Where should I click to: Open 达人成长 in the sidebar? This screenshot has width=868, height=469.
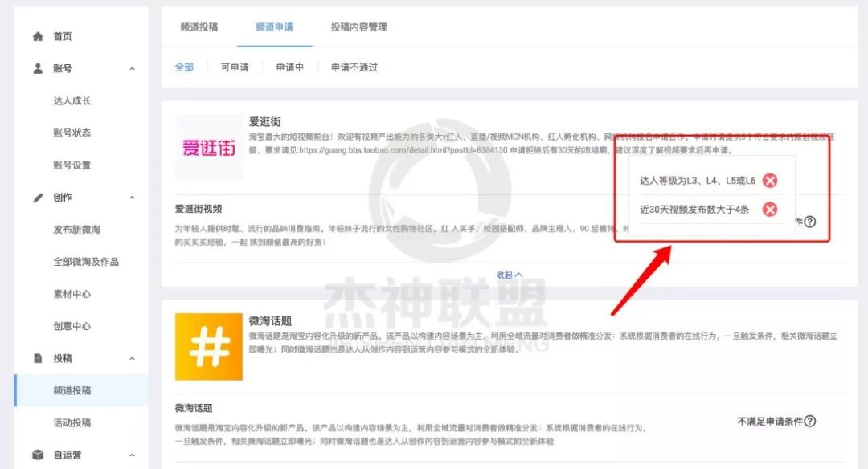point(72,100)
